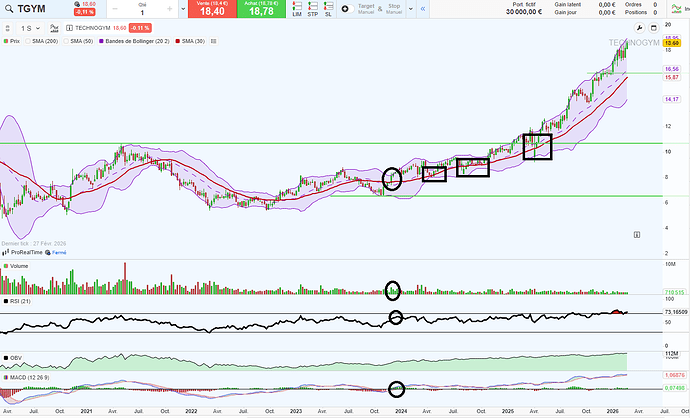Image resolution: width=690 pixels, height=418 pixels.
Task: Toggle the SMA (50) indicator visibility
Action: pos(68,43)
